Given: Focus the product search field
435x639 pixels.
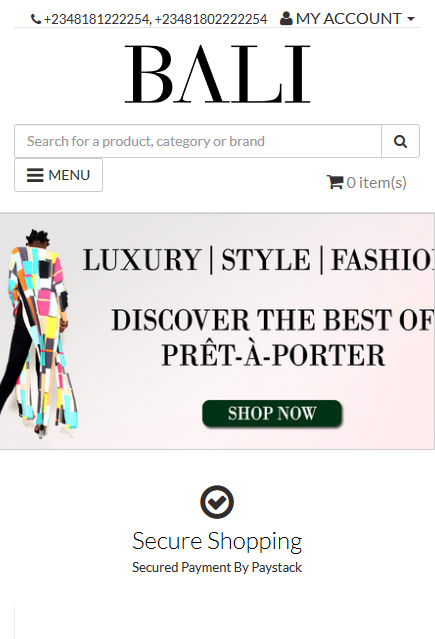Looking at the screenshot, I should click(x=198, y=141).
